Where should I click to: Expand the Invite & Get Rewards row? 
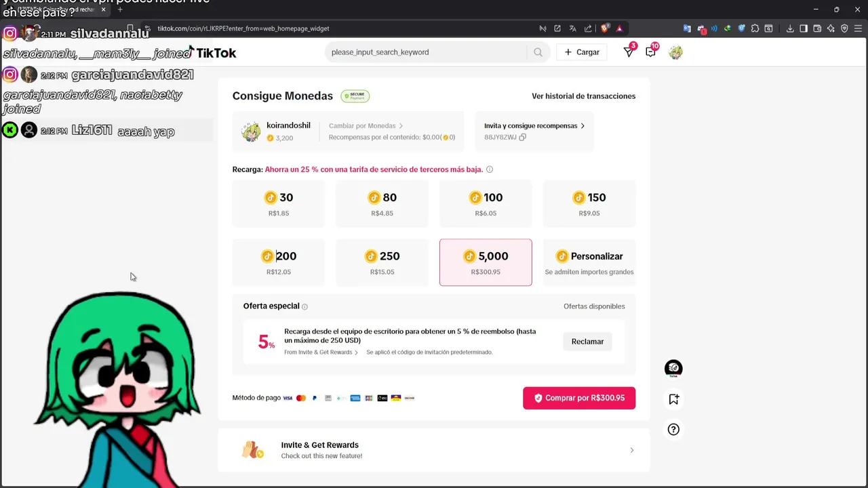tap(434, 450)
